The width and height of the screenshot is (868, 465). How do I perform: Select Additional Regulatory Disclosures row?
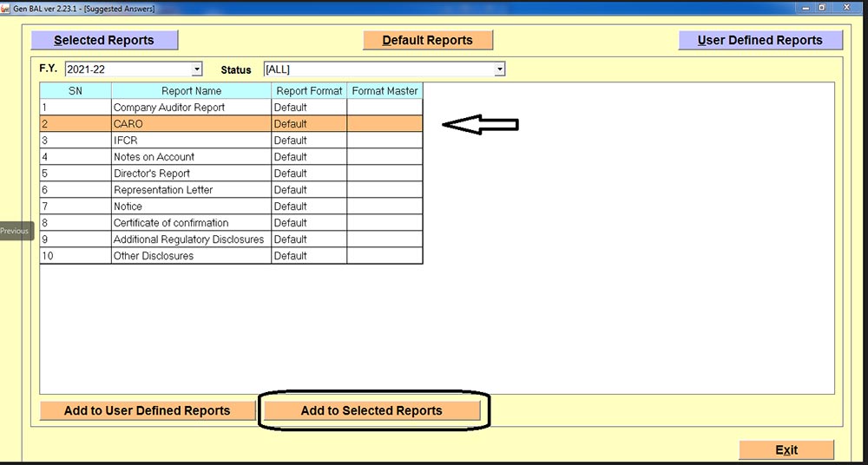click(231, 239)
